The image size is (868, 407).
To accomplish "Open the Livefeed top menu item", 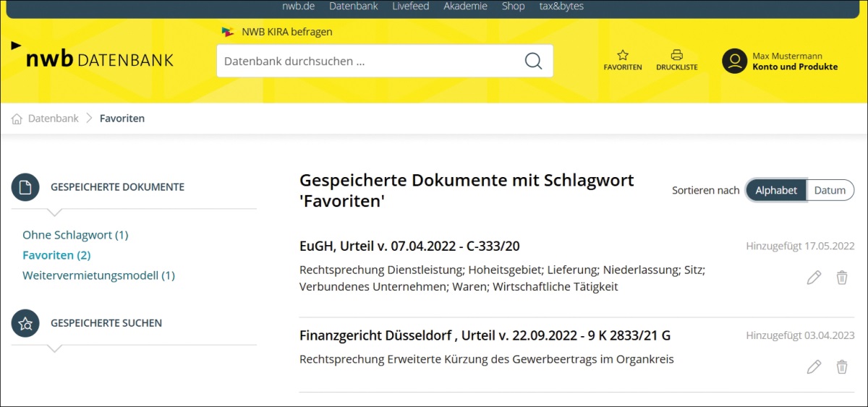I will coord(410,7).
